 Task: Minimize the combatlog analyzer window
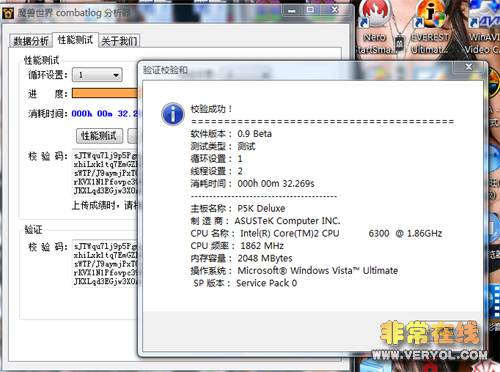tap(292, 11)
